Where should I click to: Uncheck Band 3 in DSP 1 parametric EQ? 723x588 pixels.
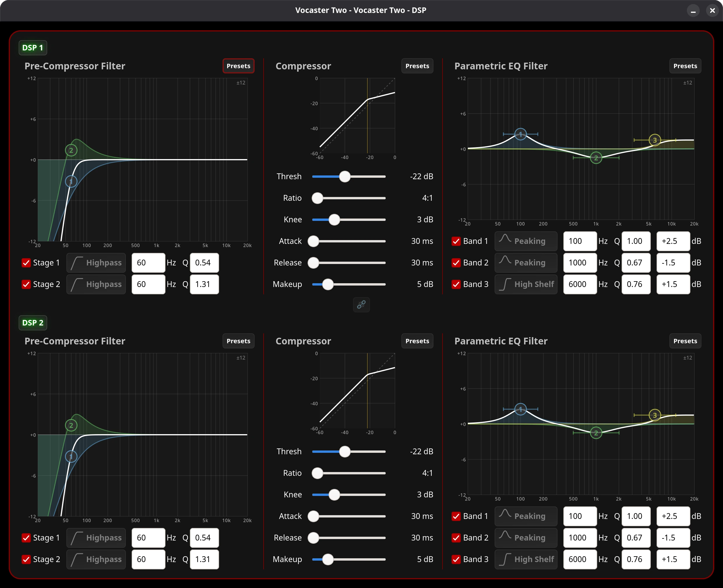pyautogui.click(x=456, y=284)
